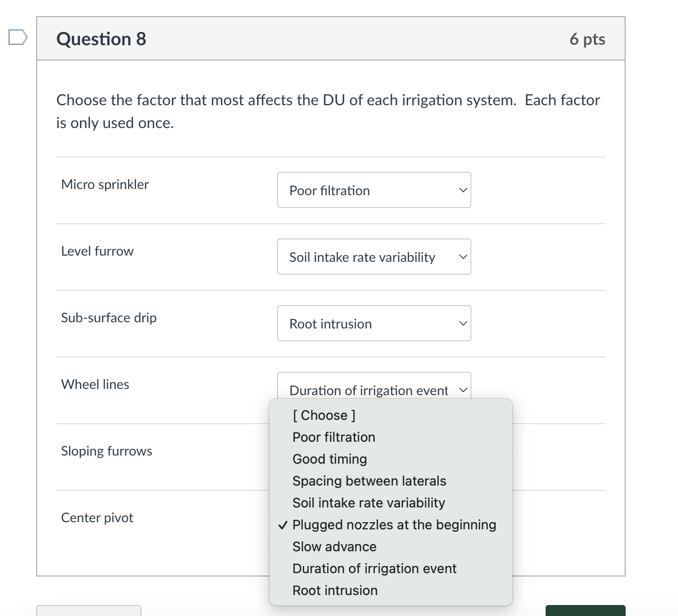Select 'Slow advance' from the dropdown list
The height and width of the screenshot is (616, 678).
[x=334, y=546]
